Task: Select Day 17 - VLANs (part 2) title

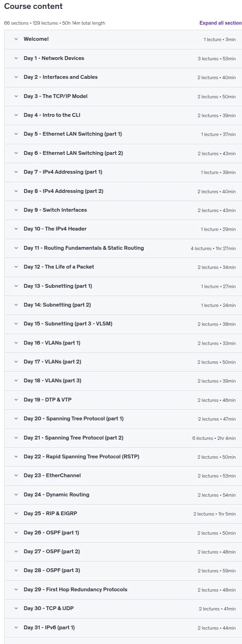Action: 53,362
